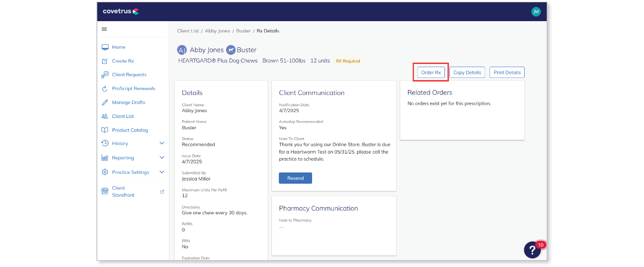
Task: Expand the History submenu chevron
Action: tap(162, 144)
